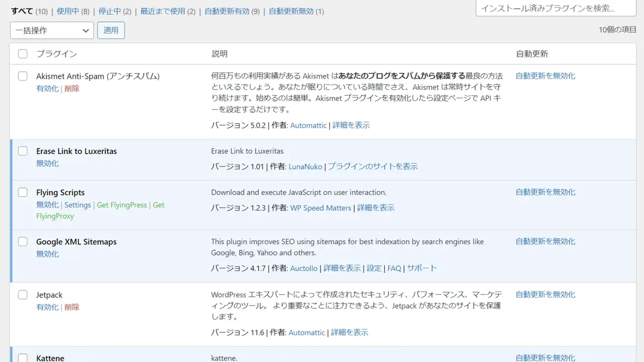Activate Akismet via 有効化 link

click(x=47, y=88)
